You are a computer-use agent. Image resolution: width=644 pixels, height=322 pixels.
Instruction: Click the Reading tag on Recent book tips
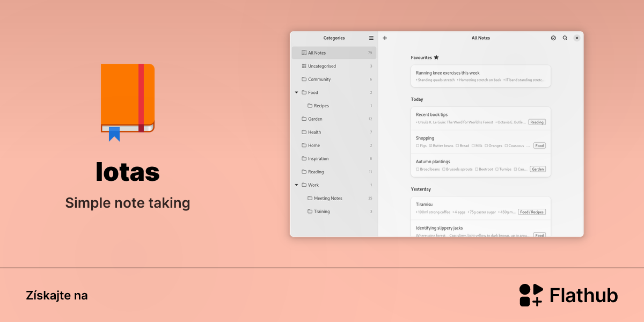pos(537,122)
